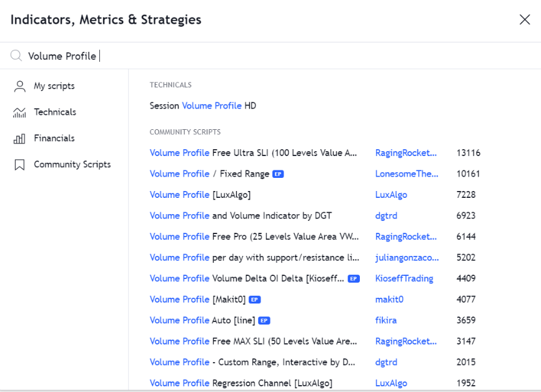Add Session Volume Profile HD indicator
Image resolution: width=541 pixels, height=392 pixels.
[x=203, y=105]
